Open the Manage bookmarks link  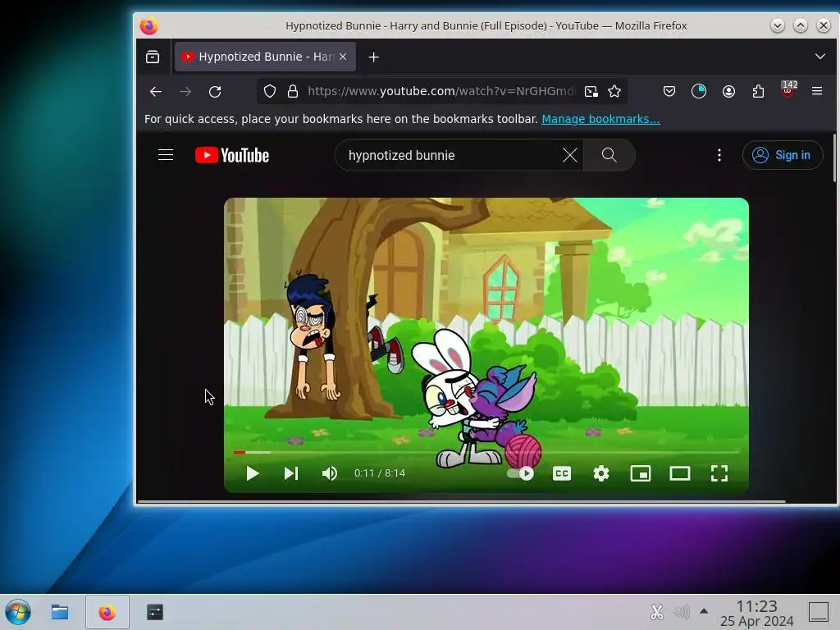click(x=600, y=119)
